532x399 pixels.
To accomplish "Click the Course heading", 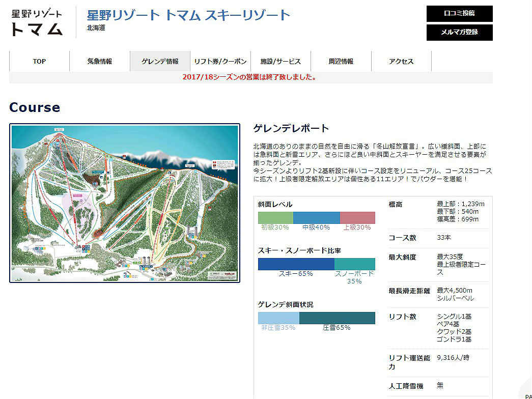I will click(35, 107).
